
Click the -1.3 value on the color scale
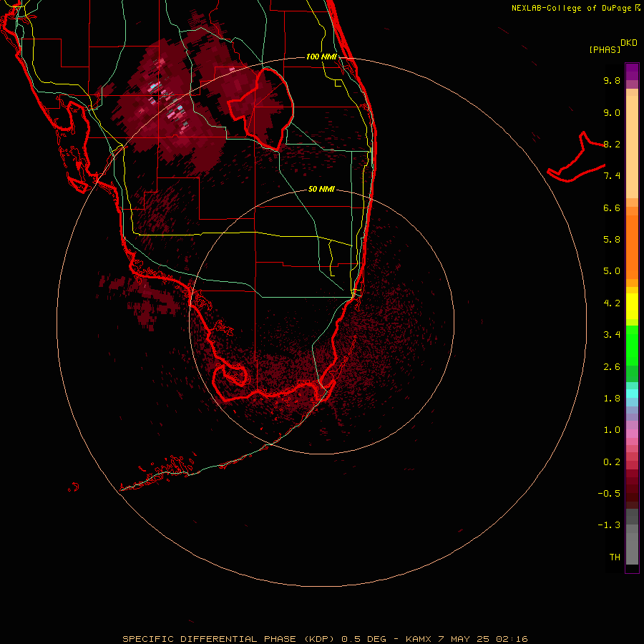pyautogui.click(x=609, y=525)
